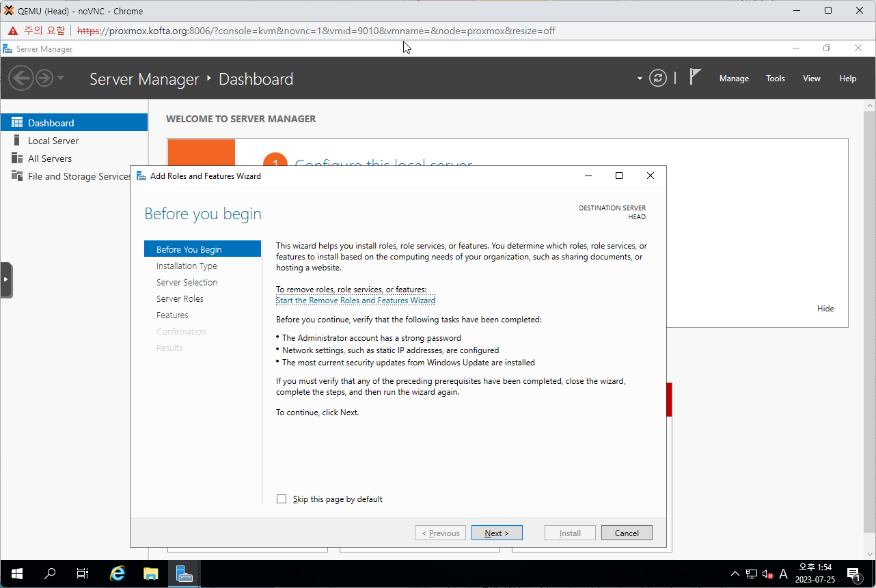This screenshot has height=588, width=876.
Task: Click the Local Server sidebar icon
Action: (x=17, y=141)
